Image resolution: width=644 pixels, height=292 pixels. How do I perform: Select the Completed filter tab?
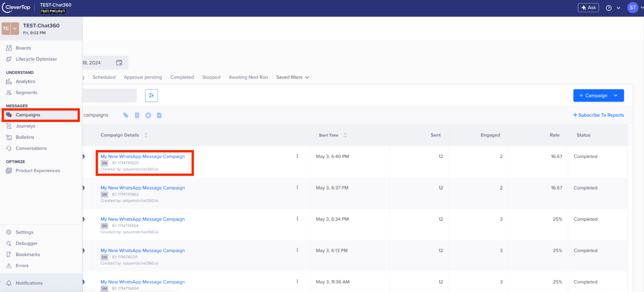[182, 77]
